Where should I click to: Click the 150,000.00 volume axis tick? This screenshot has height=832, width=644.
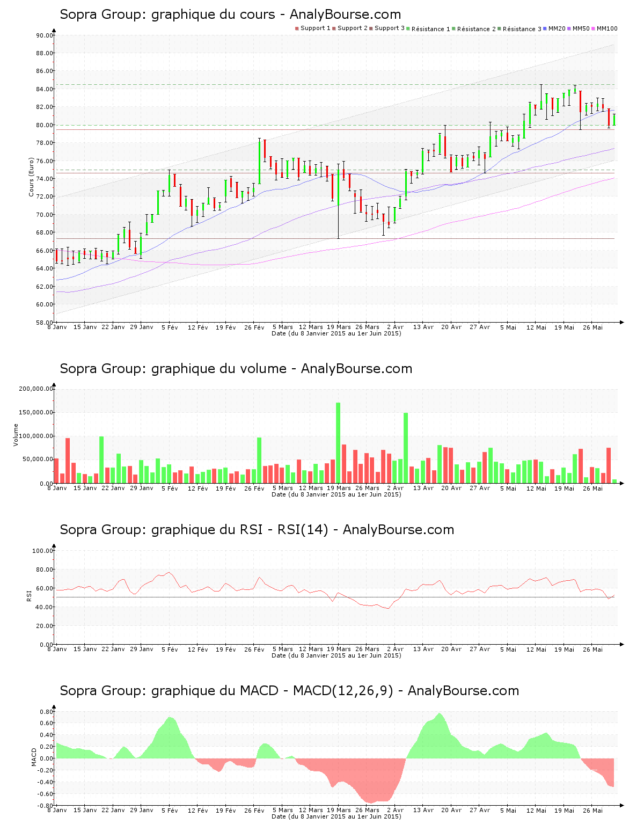click(36, 412)
